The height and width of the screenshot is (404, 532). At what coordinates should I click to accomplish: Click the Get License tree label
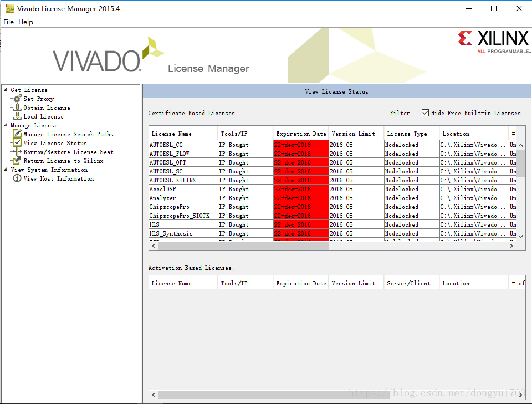point(29,90)
